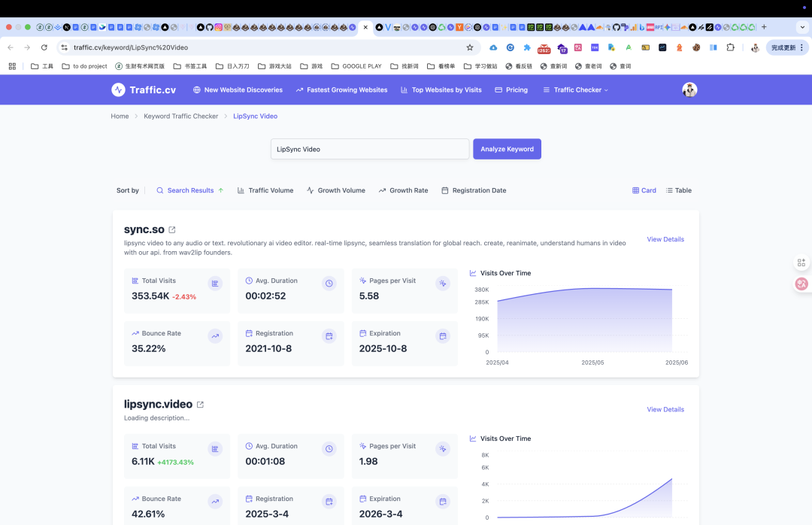
Task: Open the Pricing page
Action: click(x=511, y=90)
